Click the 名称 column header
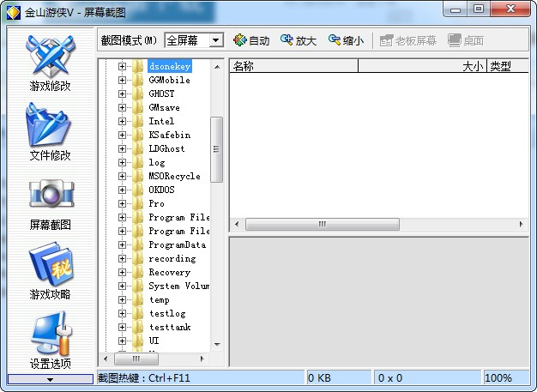Viewport: 537px width, 392px height. pyautogui.click(x=294, y=66)
